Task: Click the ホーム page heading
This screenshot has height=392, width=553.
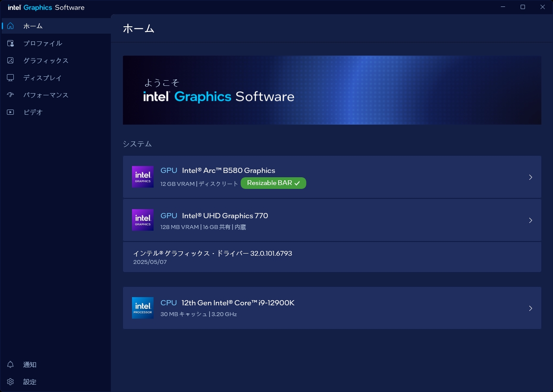Action: (139, 29)
